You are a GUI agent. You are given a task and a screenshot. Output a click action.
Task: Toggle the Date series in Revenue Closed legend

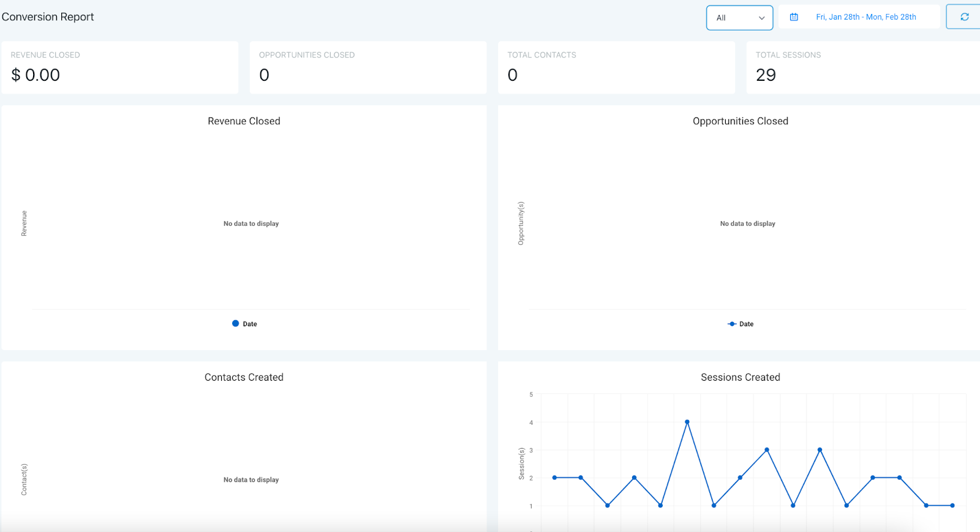coord(250,324)
